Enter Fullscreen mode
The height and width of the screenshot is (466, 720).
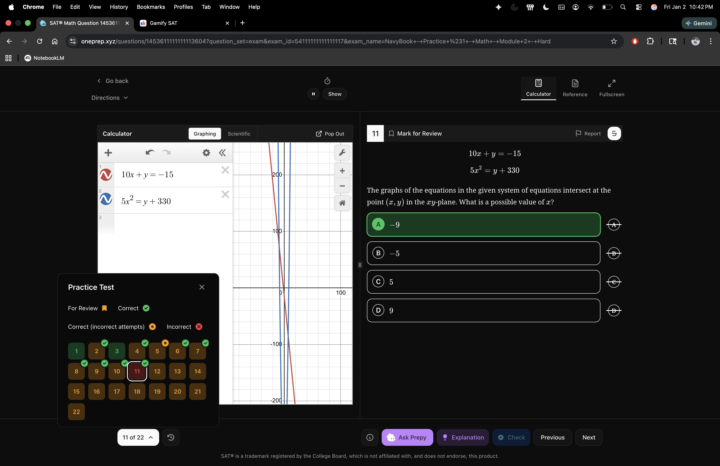tap(611, 88)
